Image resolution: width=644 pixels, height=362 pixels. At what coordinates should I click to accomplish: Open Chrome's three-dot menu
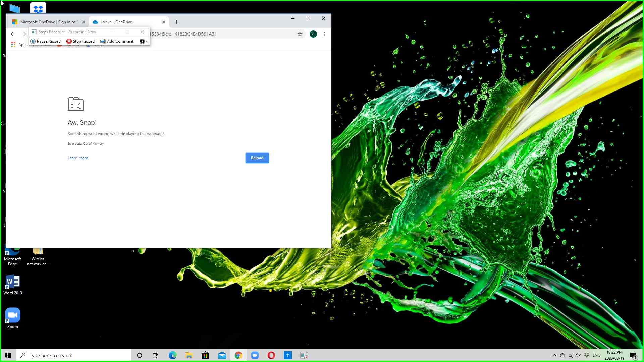[x=324, y=34]
